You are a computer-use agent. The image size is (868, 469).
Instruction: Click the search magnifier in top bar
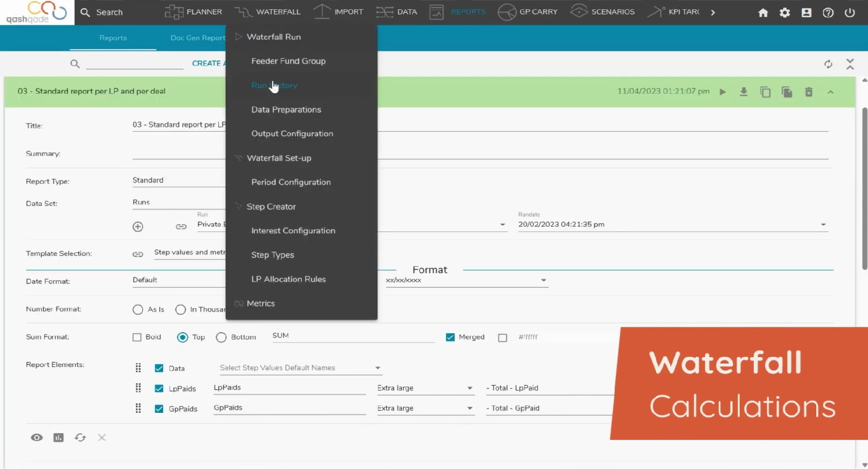click(85, 12)
